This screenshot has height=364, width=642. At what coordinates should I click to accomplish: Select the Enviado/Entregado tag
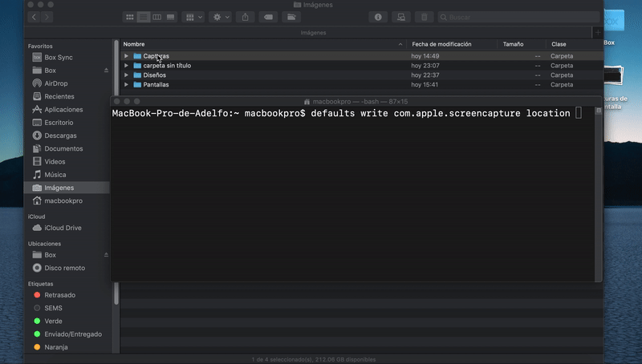pos(73,334)
